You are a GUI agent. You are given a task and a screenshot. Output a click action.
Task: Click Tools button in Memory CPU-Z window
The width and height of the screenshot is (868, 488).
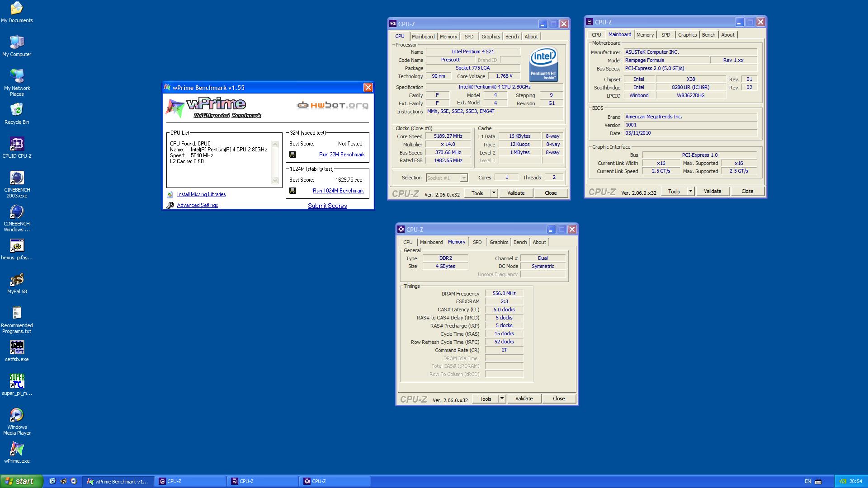pyautogui.click(x=486, y=399)
